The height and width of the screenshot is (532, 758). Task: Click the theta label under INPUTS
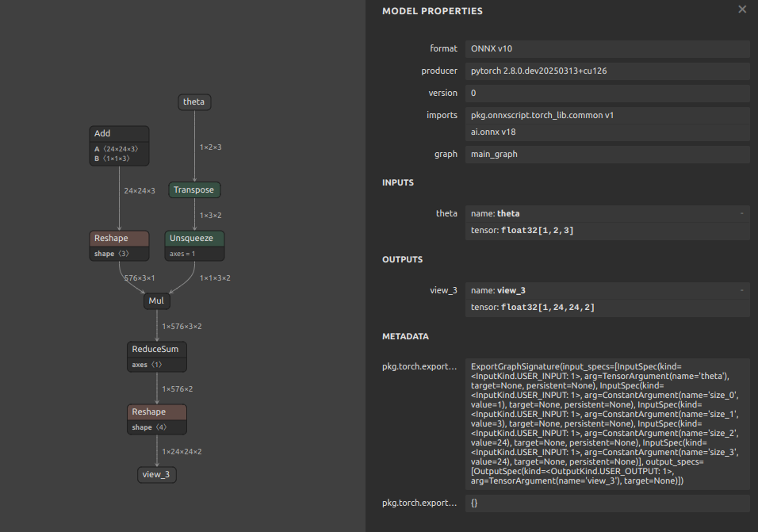(x=446, y=213)
